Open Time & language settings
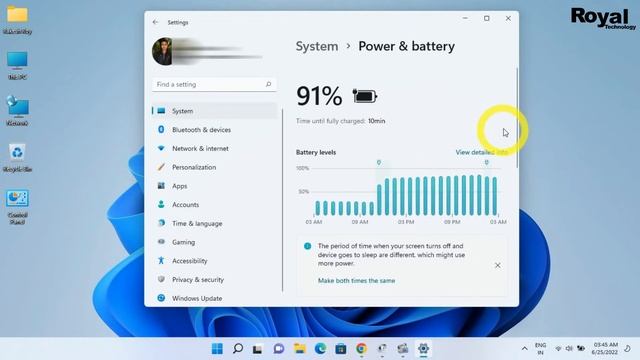This screenshot has height=360, width=640. click(x=215, y=224)
